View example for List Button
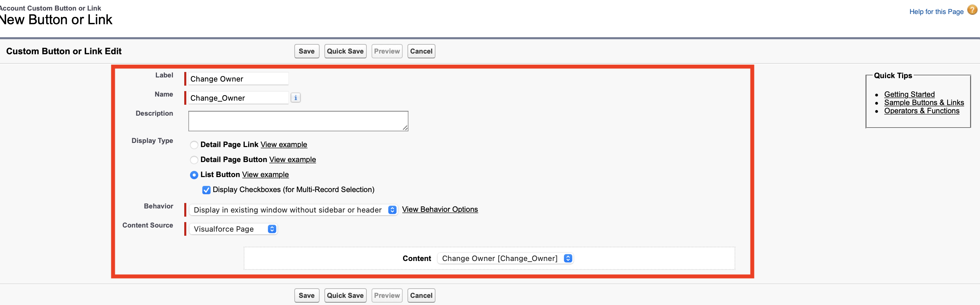The height and width of the screenshot is (305, 980). pos(265,174)
